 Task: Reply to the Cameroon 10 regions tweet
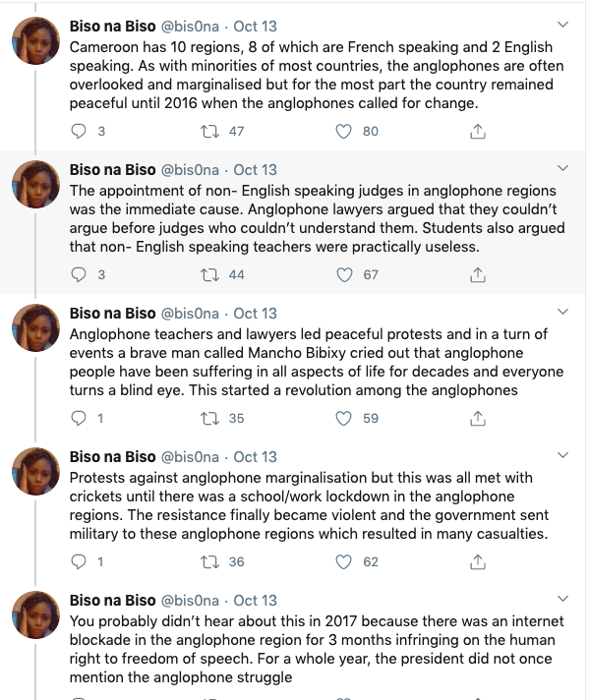pos(79,132)
